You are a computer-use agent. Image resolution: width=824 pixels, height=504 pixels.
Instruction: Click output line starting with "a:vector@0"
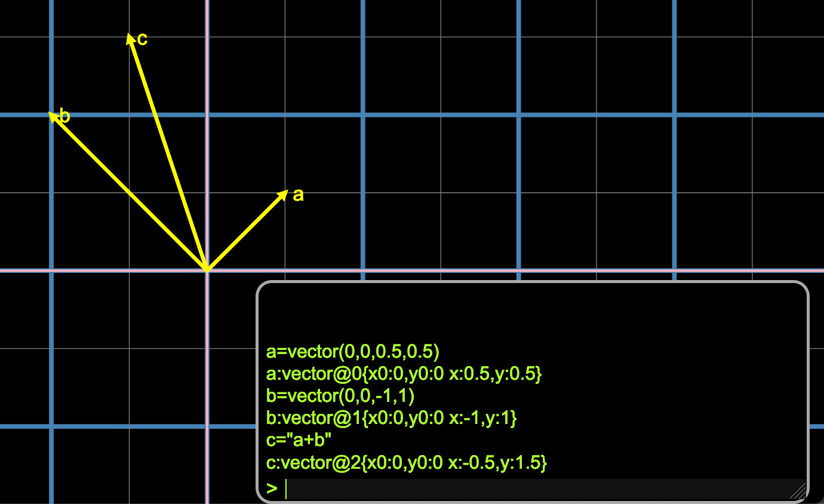pyautogui.click(x=404, y=374)
